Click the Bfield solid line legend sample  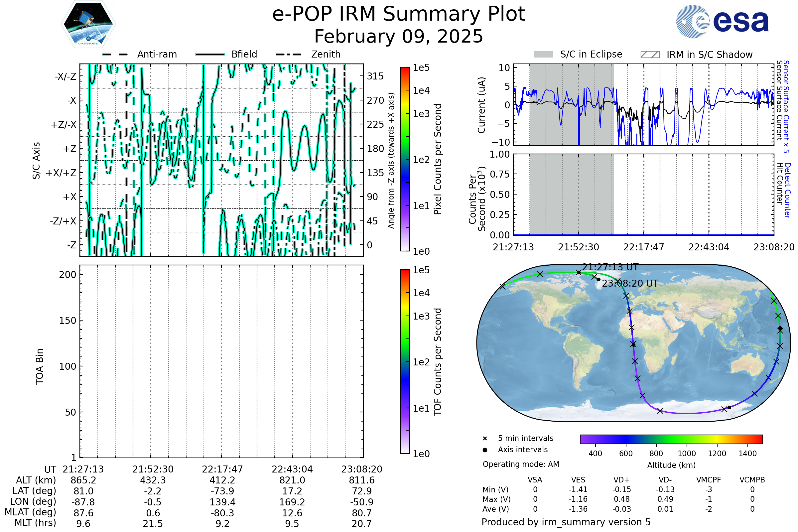click(x=210, y=54)
